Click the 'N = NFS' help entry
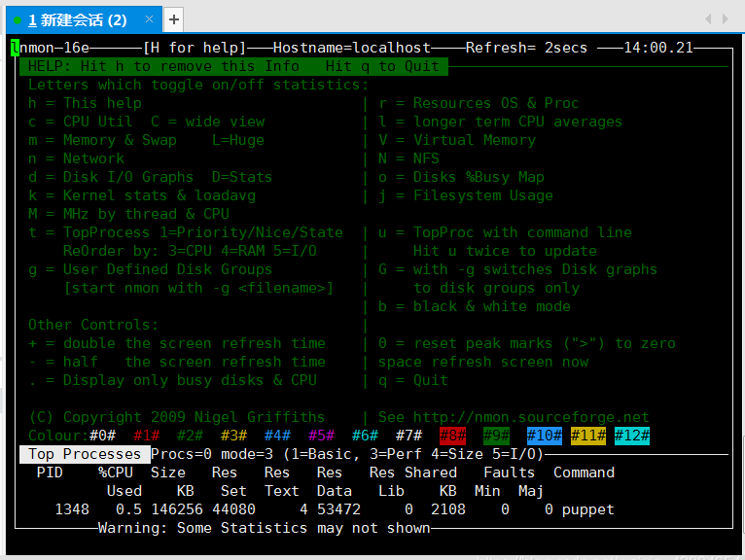The height and width of the screenshot is (560, 745). 408,158
